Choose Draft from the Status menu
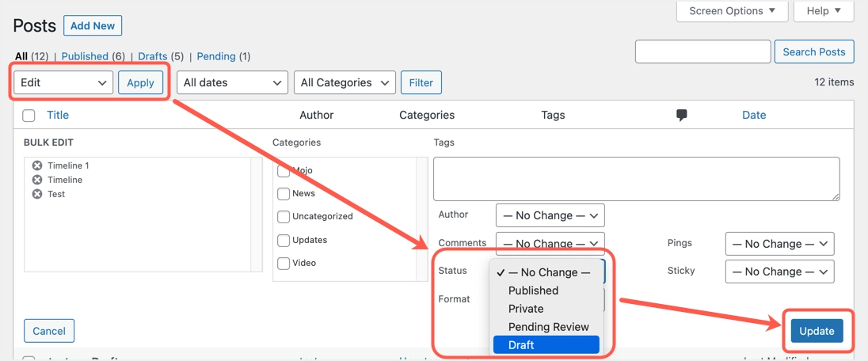 coord(546,345)
